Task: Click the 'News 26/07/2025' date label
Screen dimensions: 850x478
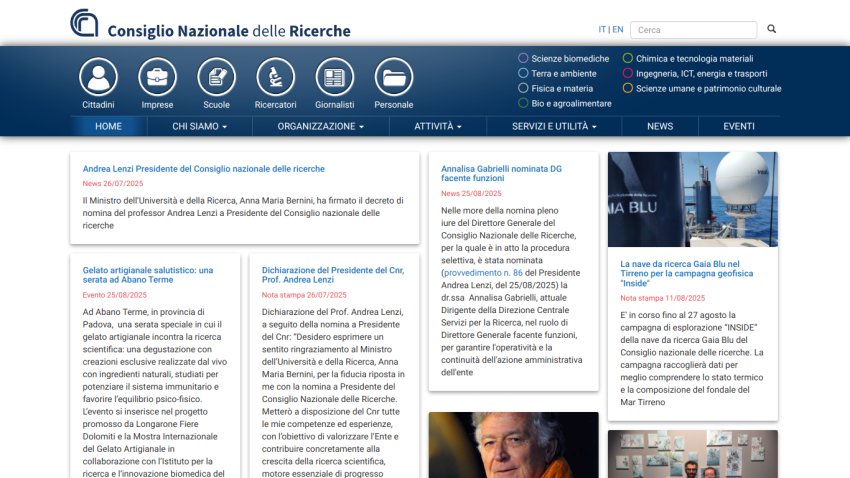Action: 113,184
